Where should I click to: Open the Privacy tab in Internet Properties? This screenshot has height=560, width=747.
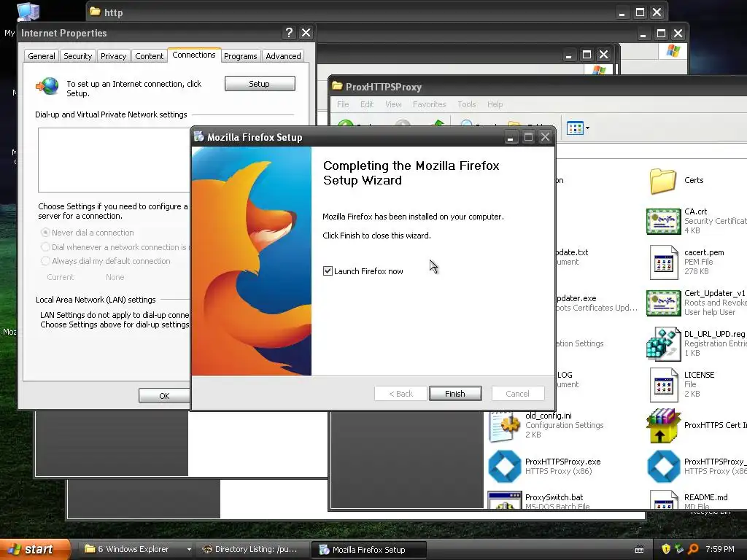[113, 56]
